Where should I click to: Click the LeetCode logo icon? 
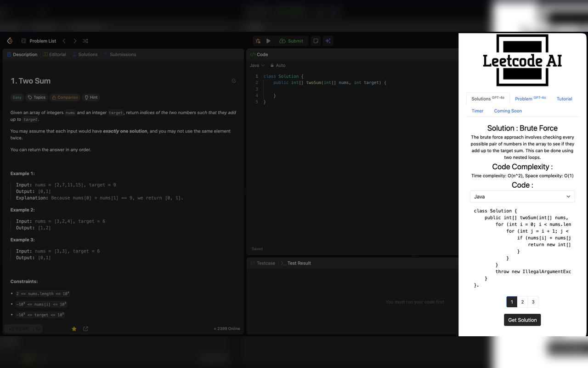10,41
